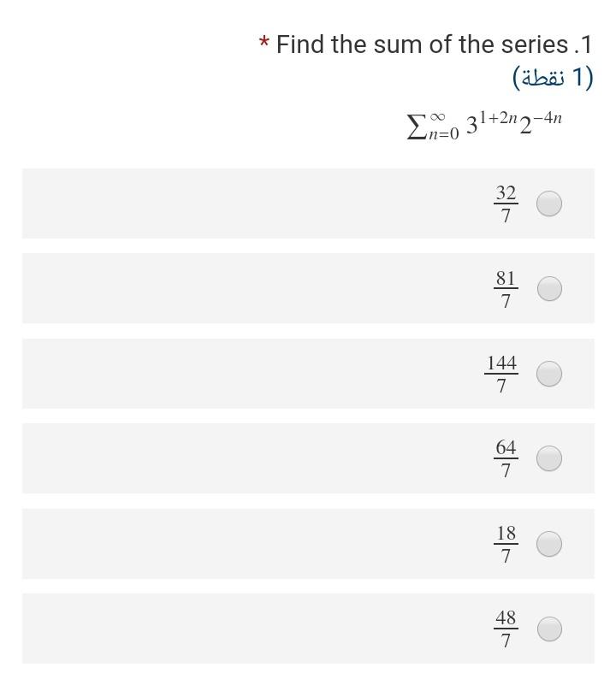This screenshot has height=685, width=616.
Task: Click the answer row showing 18/7
Action: click(308, 544)
